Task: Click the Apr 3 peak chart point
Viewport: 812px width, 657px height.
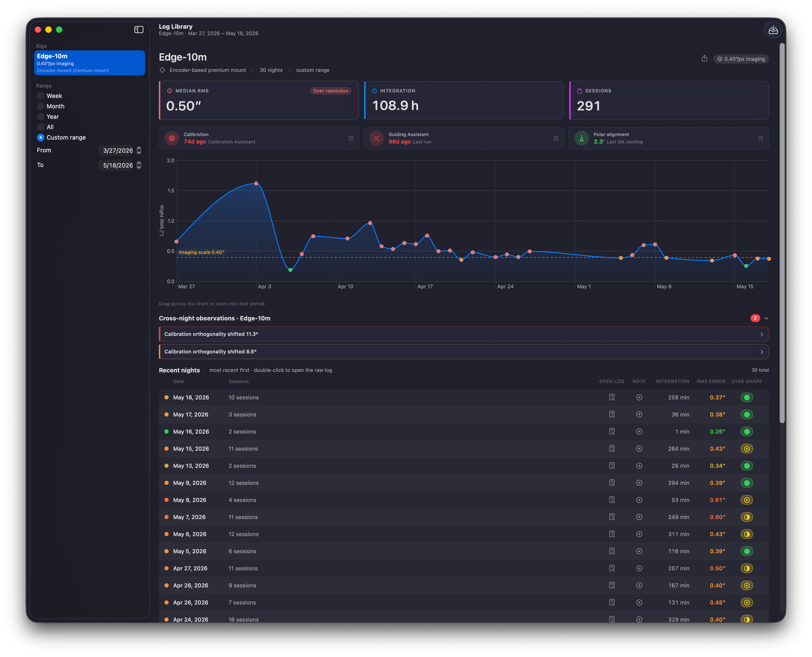Action: pos(256,184)
